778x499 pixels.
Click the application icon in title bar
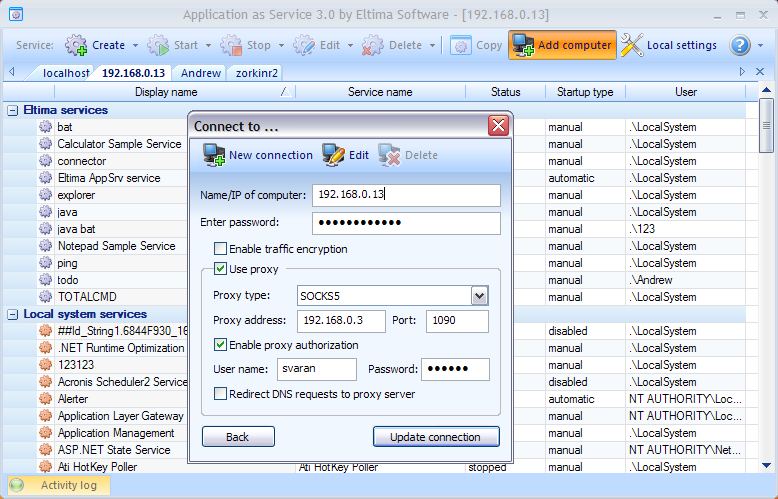click(16, 14)
